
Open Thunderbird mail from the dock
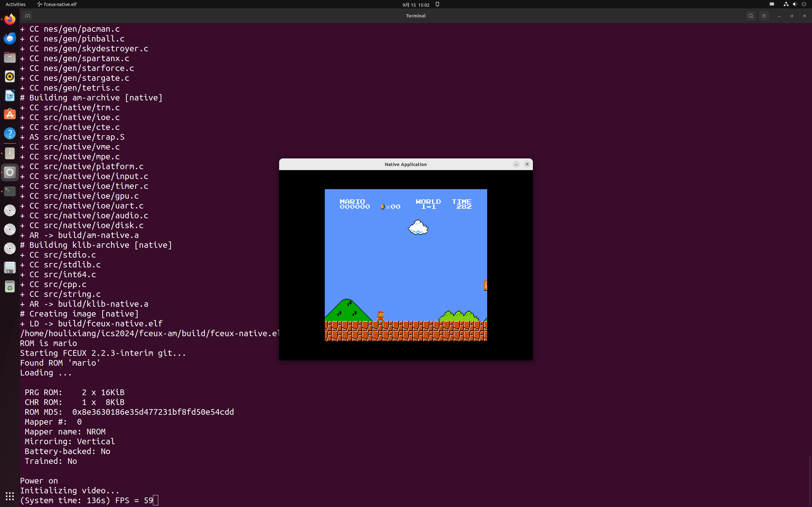click(10, 38)
